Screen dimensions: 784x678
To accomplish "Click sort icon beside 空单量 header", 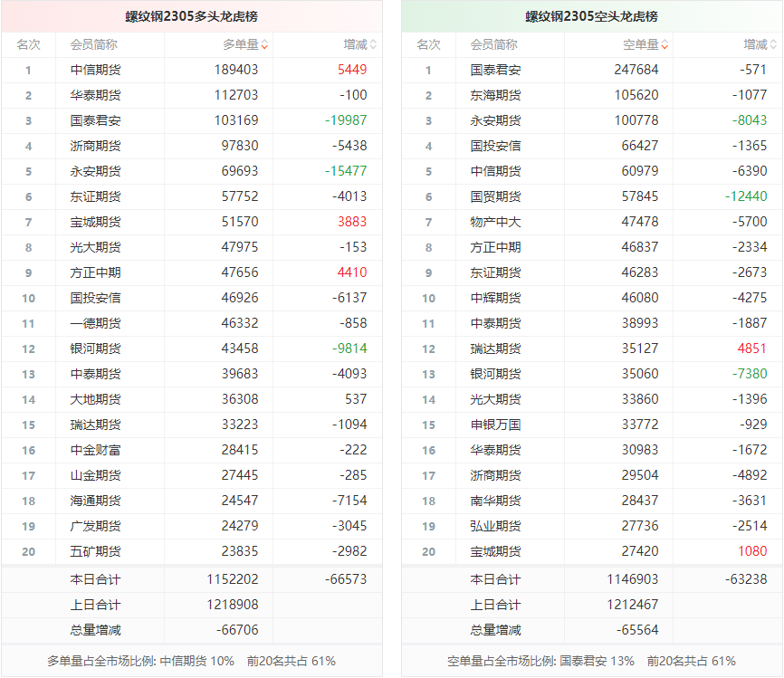I will (664, 44).
